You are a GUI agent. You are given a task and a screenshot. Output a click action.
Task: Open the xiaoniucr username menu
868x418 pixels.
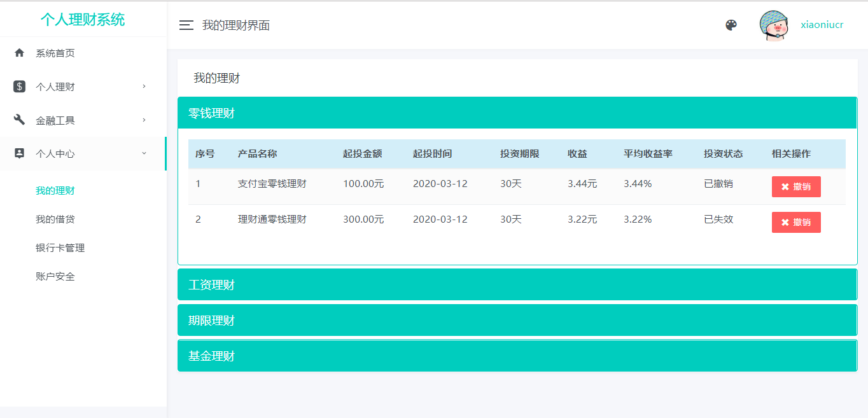point(822,25)
